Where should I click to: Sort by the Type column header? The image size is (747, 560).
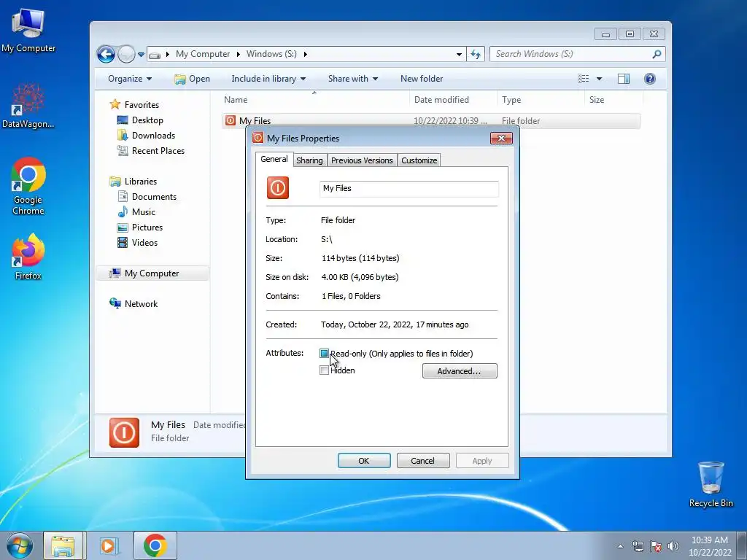click(x=541, y=100)
